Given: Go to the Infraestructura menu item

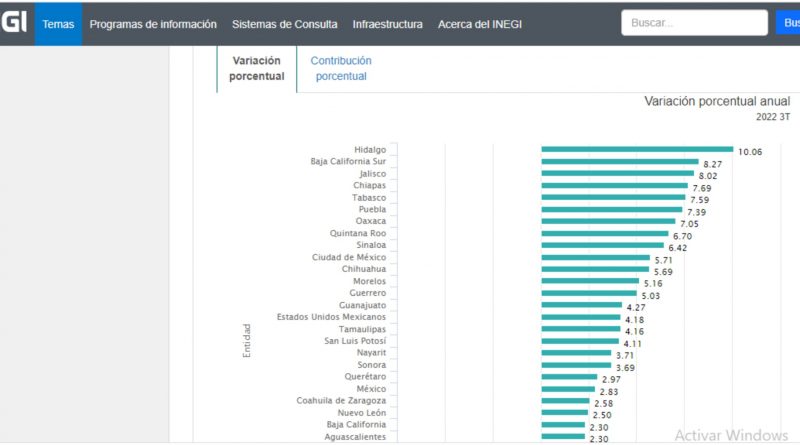Looking at the screenshot, I should pos(387,24).
